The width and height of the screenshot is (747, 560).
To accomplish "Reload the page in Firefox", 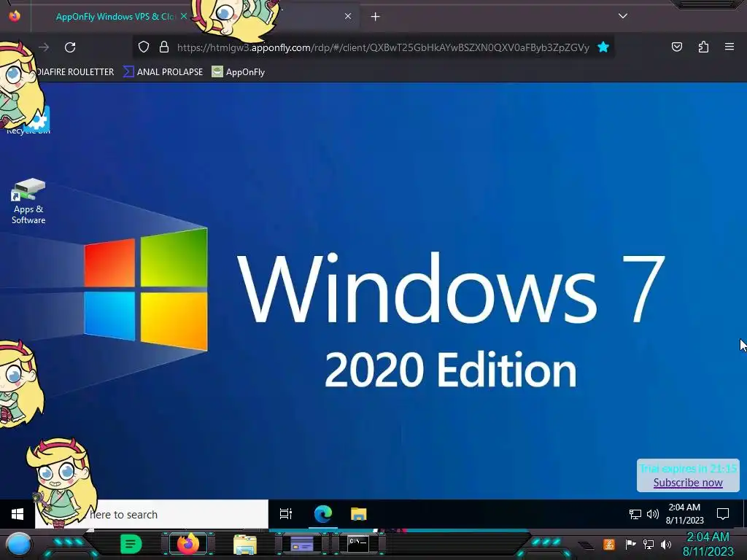I will click(x=70, y=47).
